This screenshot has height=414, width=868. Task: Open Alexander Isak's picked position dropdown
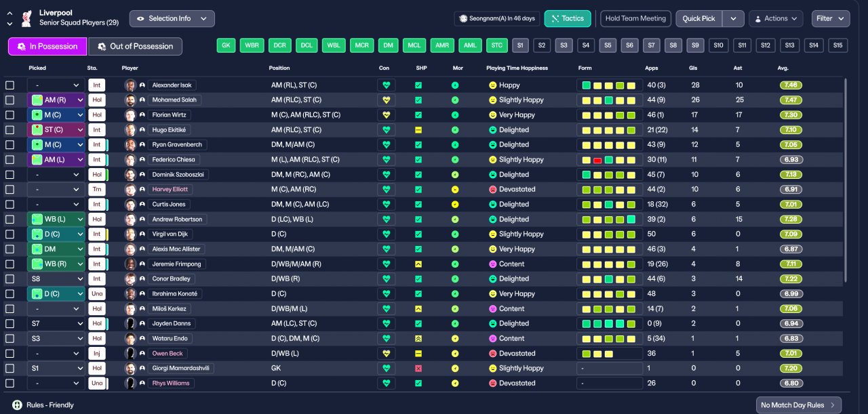[56, 85]
